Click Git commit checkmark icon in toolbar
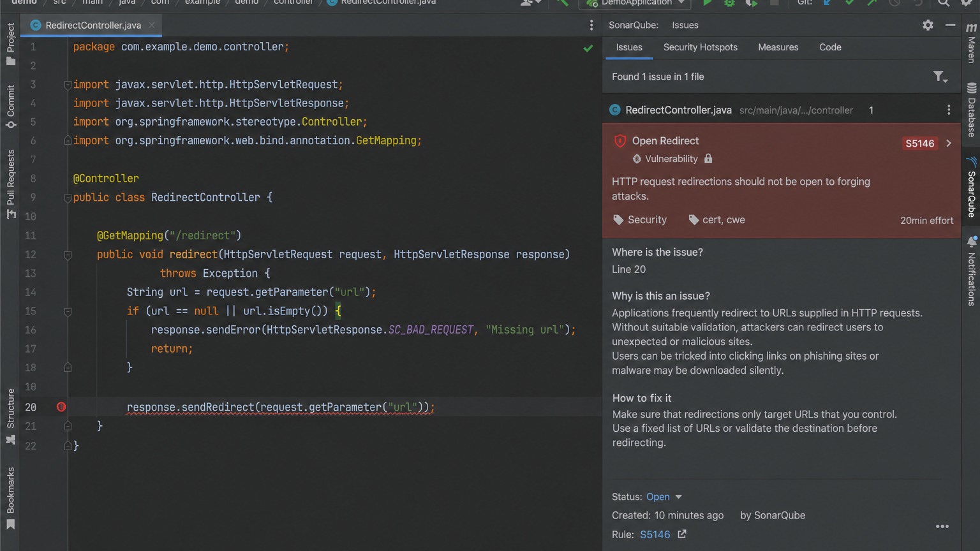 [x=850, y=3]
